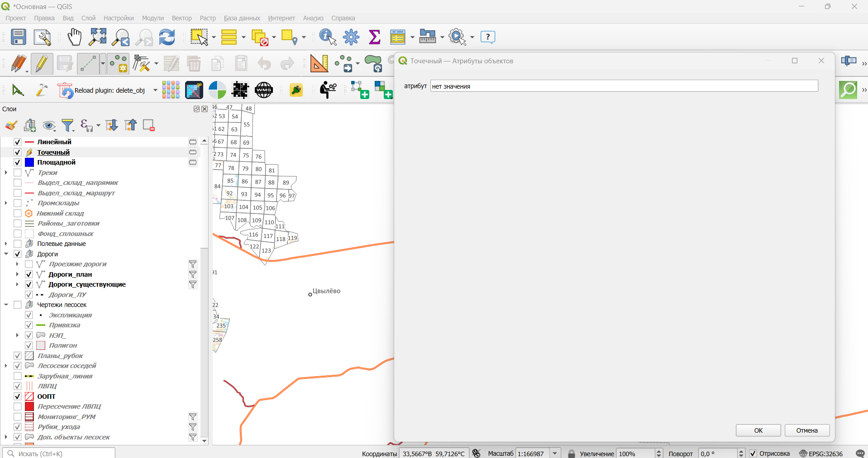Image resolution: width=868 pixels, height=458 pixels.
Task: Open the Вектор menu
Action: coord(181,18)
